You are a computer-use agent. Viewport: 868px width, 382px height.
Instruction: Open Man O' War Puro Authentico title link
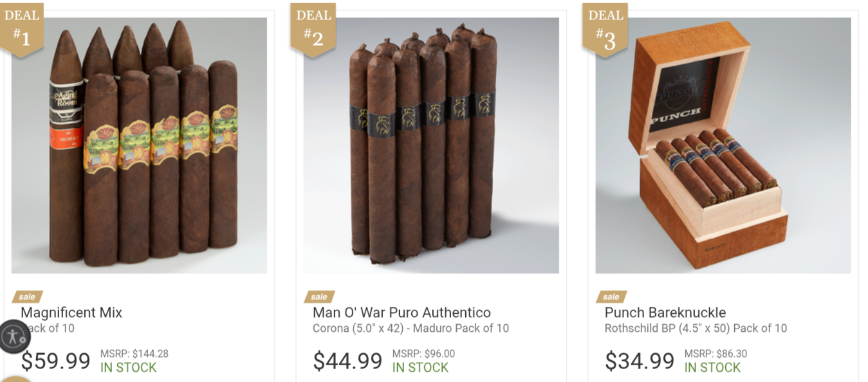tap(402, 313)
